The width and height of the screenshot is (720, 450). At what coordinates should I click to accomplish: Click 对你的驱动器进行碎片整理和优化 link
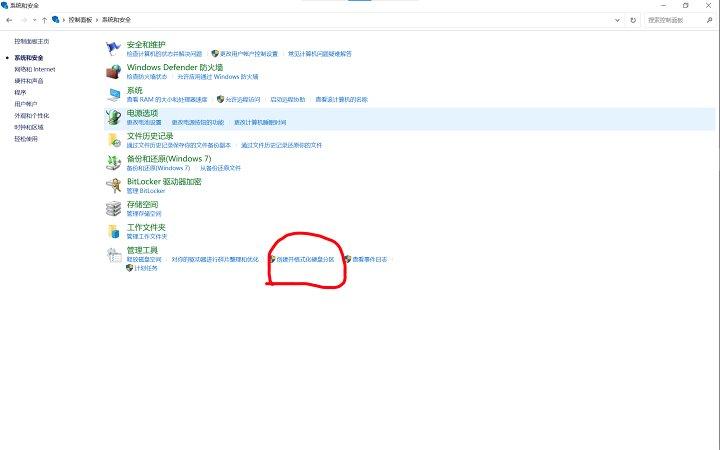pyautogui.click(x=215, y=259)
